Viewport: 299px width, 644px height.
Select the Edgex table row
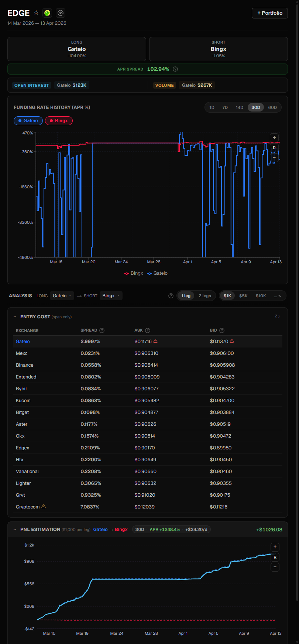point(148,448)
